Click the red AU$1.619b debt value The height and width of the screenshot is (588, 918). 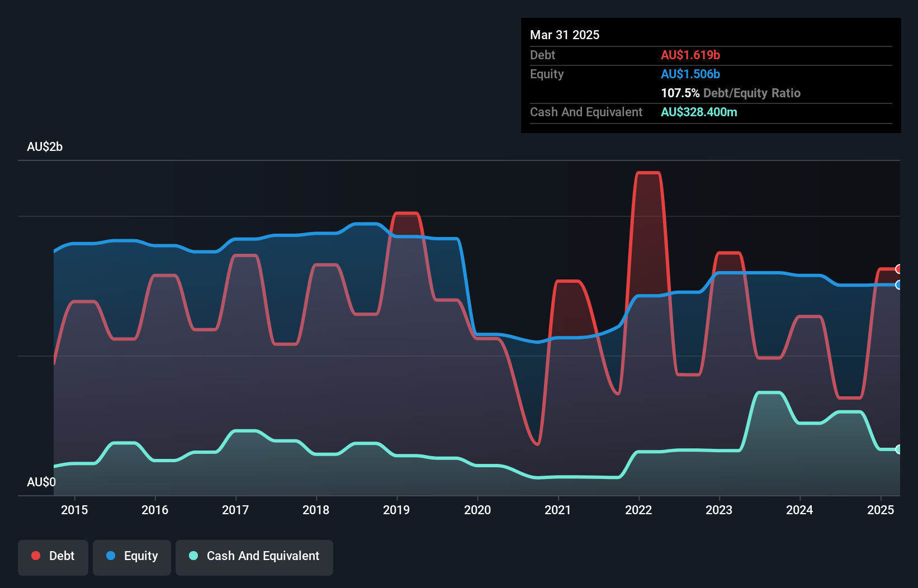pyautogui.click(x=690, y=55)
